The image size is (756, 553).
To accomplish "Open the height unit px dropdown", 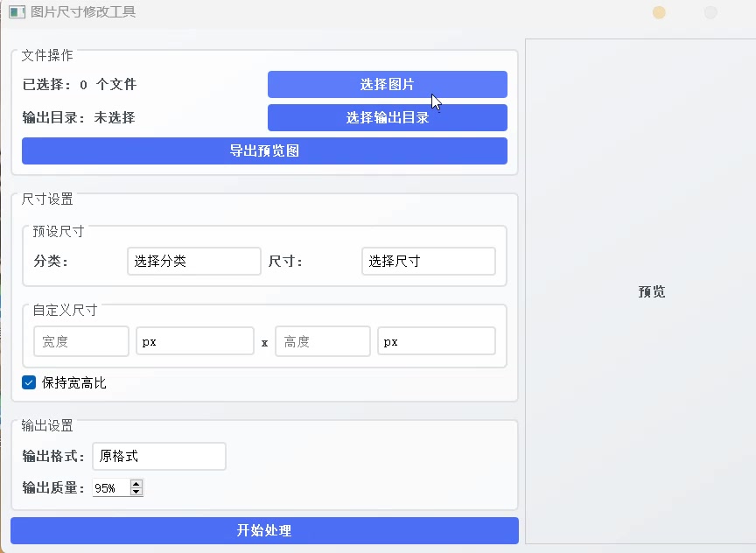I will [x=436, y=341].
